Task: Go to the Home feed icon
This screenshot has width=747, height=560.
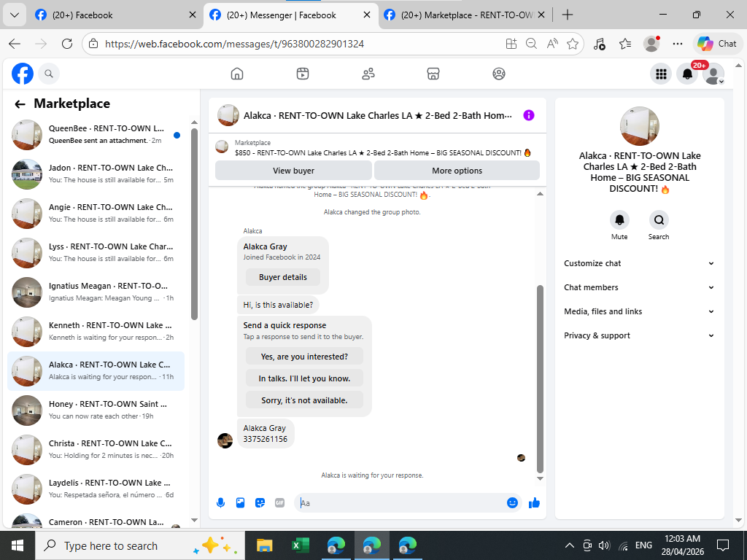Action: (x=237, y=74)
